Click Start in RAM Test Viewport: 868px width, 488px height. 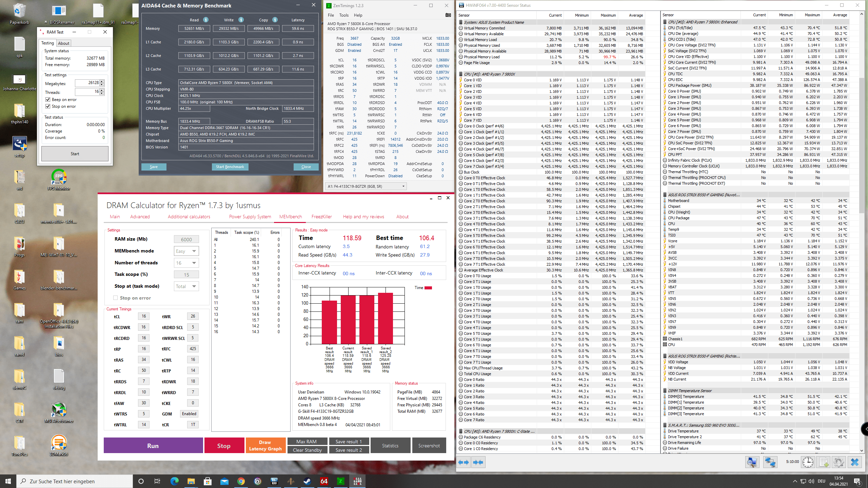tap(75, 154)
